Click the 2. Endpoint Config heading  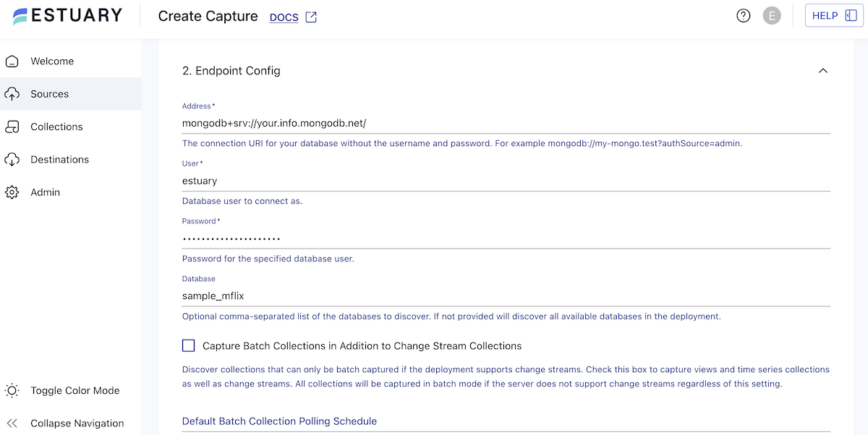click(231, 71)
